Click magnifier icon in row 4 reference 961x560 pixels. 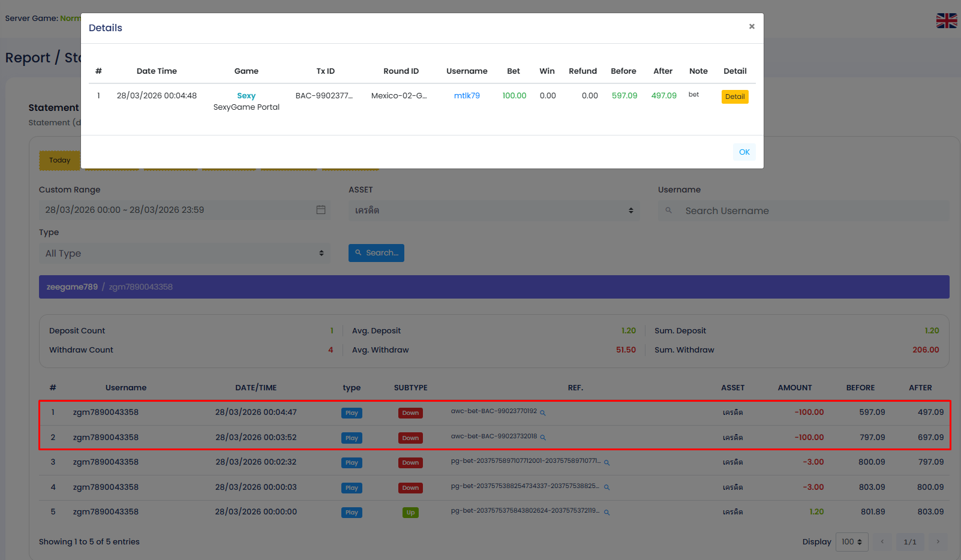click(606, 487)
